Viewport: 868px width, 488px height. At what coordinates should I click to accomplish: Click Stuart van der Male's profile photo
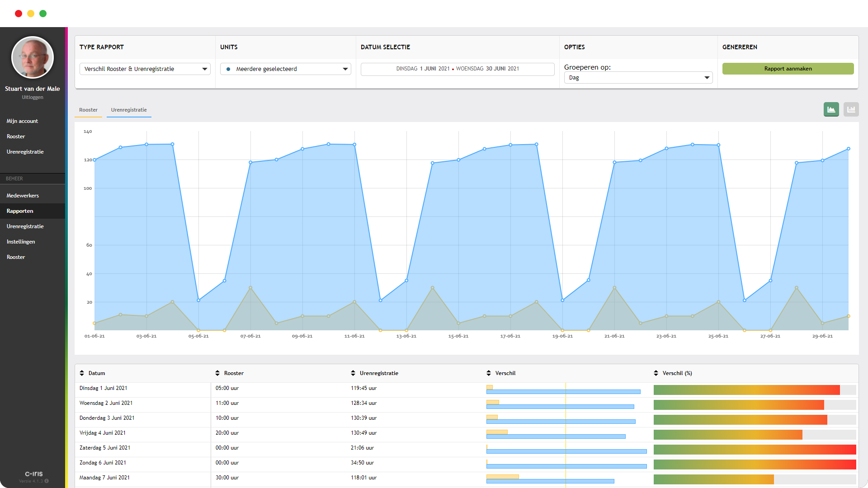pyautogui.click(x=33, y=58)
